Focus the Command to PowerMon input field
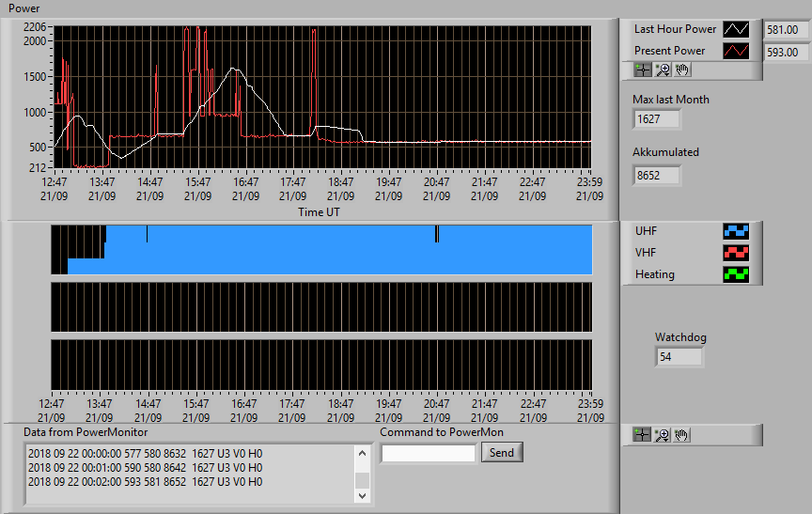This screenshot has width=812, height=514. pos(429,454)
